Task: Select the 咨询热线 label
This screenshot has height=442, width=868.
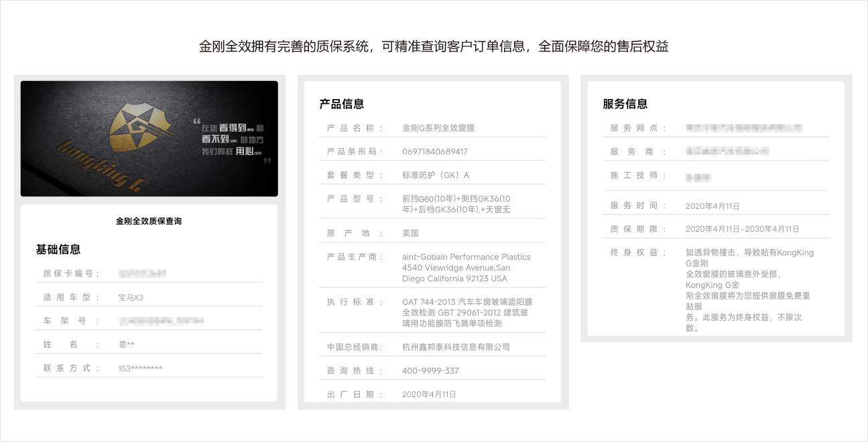Action: pos(356,370)
